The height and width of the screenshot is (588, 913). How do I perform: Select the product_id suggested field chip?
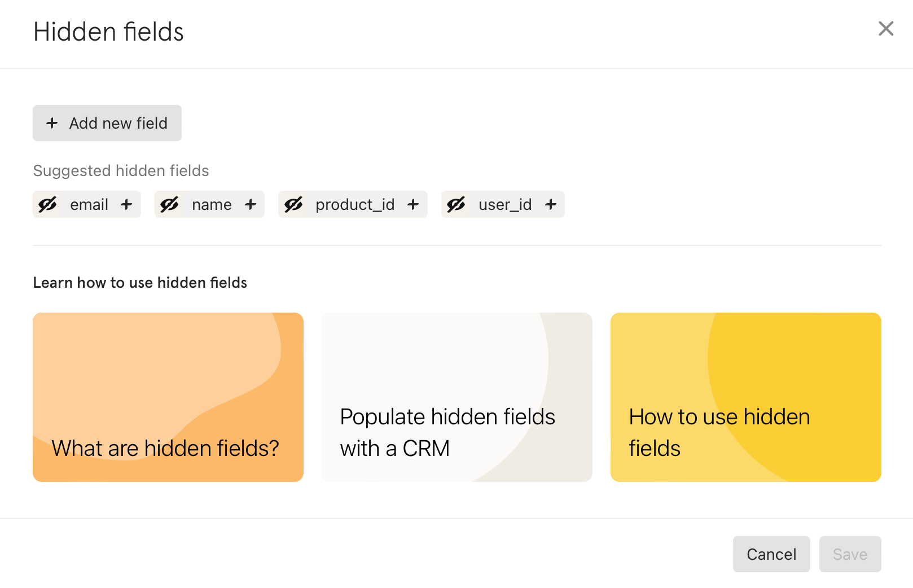354,204
